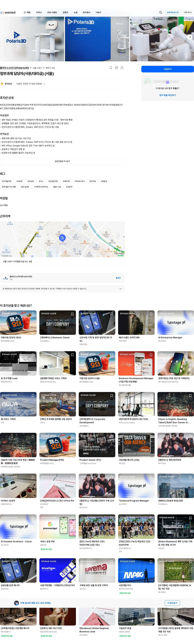
Task: Bookmark the 신규사업 기획 및 운영 담당자 card
Action: pyautogui.click(x=112, y=314)
